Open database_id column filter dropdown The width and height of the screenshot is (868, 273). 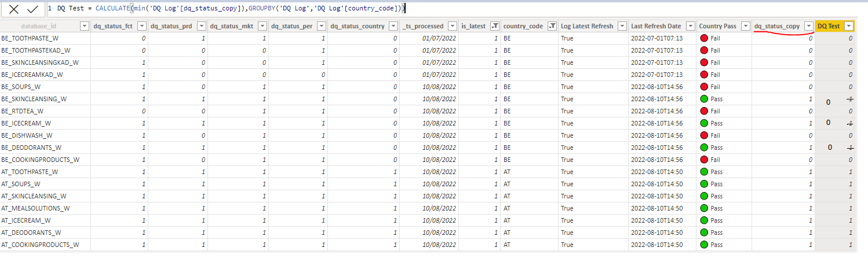coord(84,26)
